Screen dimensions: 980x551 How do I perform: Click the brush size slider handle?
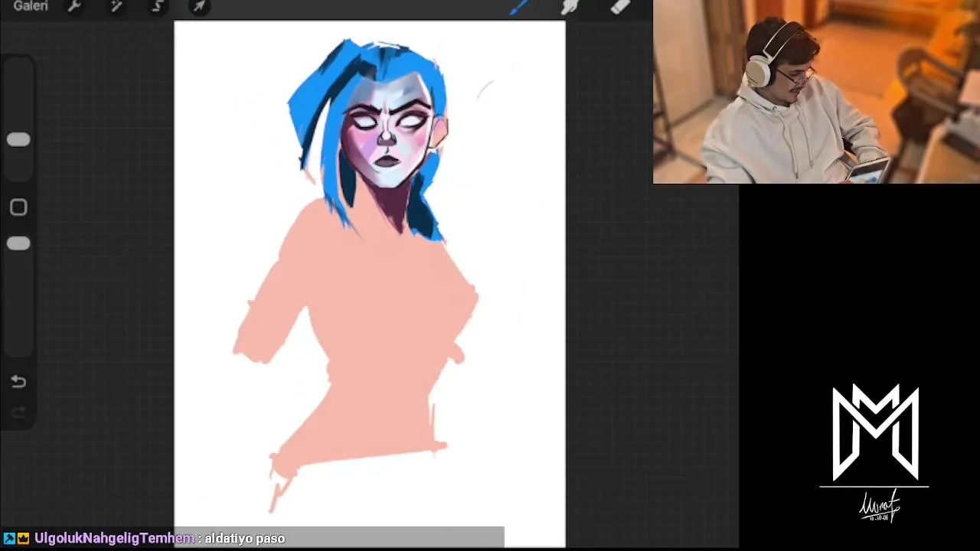pos(18,140)
